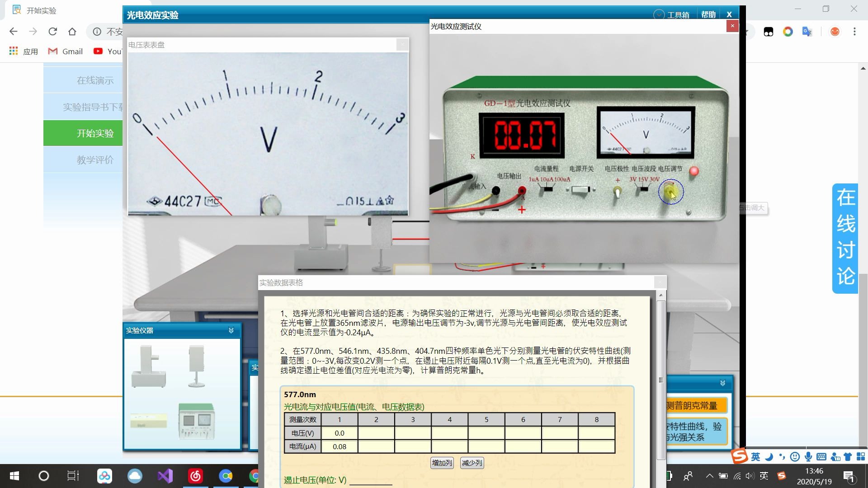Open Task View on the taskbar

tap(73, 476)
